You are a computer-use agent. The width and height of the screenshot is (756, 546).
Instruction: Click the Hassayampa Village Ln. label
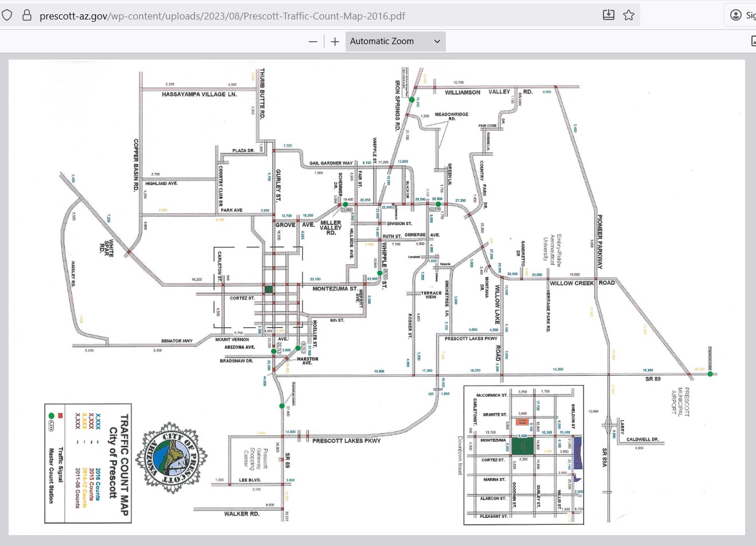pos(199,95)
